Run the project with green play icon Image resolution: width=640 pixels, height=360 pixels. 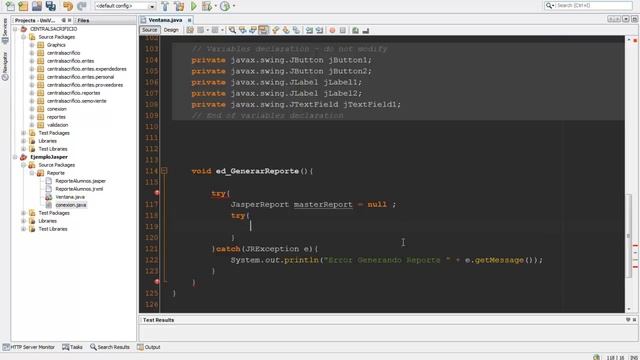pyautogui.click(x=194, y=6)
